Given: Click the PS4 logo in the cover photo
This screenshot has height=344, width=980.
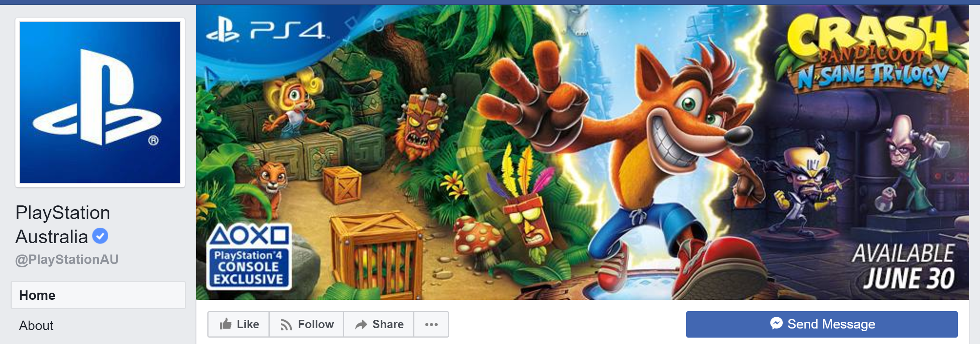Looking at the screenshot, I should (x=266, y=30).
